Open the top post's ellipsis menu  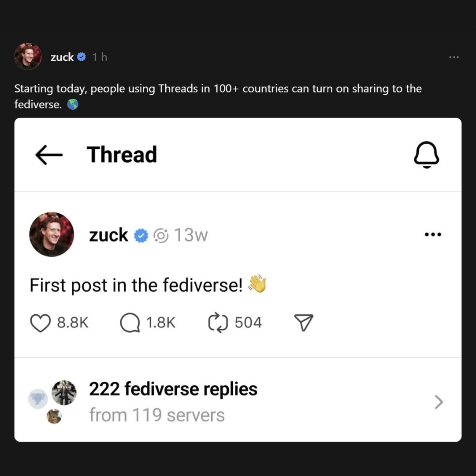point(454,57)
